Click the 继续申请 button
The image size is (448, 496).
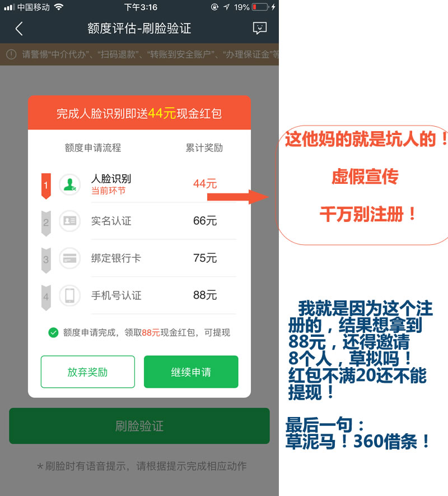point(191,372)
